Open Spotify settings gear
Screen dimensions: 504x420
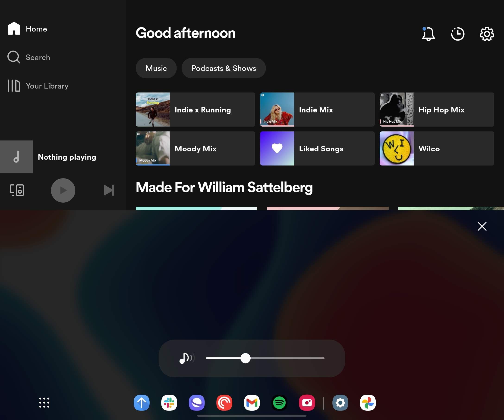(x=487, y=34)
